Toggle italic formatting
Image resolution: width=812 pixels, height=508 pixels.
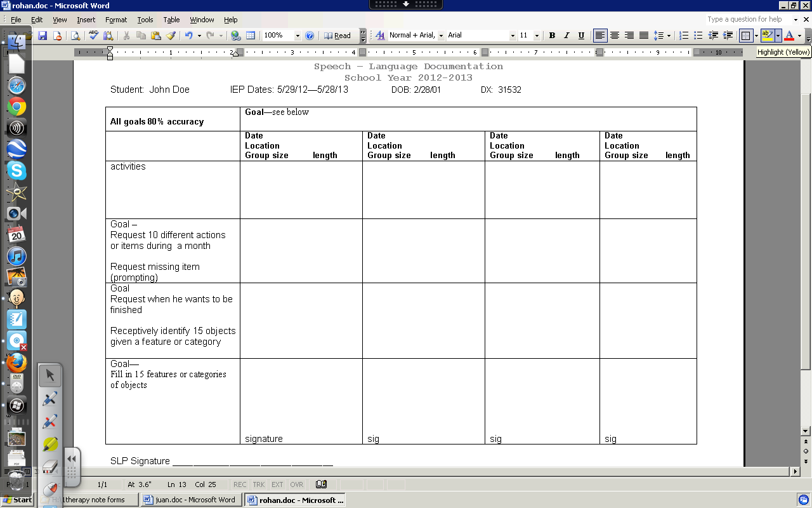click(x=566, y=36)
